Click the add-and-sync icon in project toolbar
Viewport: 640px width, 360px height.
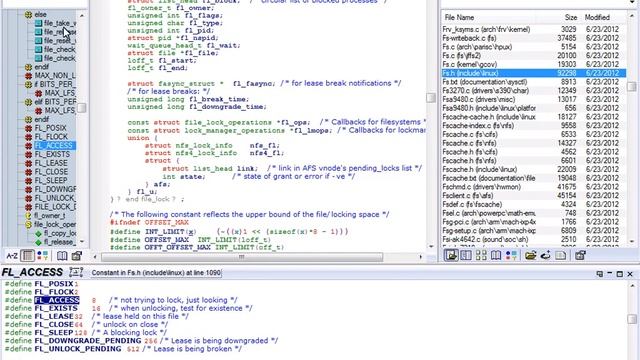coord(546,256)
